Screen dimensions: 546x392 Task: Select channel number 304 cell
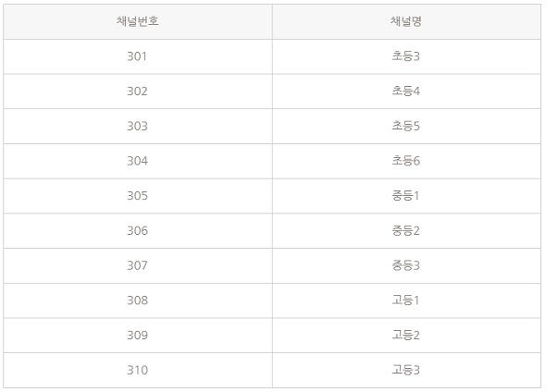click(138, 161)
